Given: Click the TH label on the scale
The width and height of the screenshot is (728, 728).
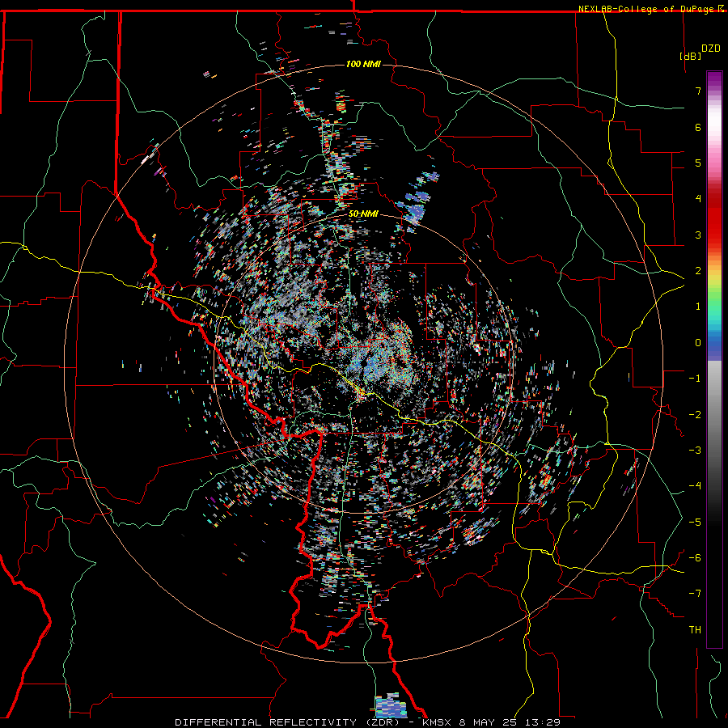Looking at the screenshot, I should tap(695, 630).
